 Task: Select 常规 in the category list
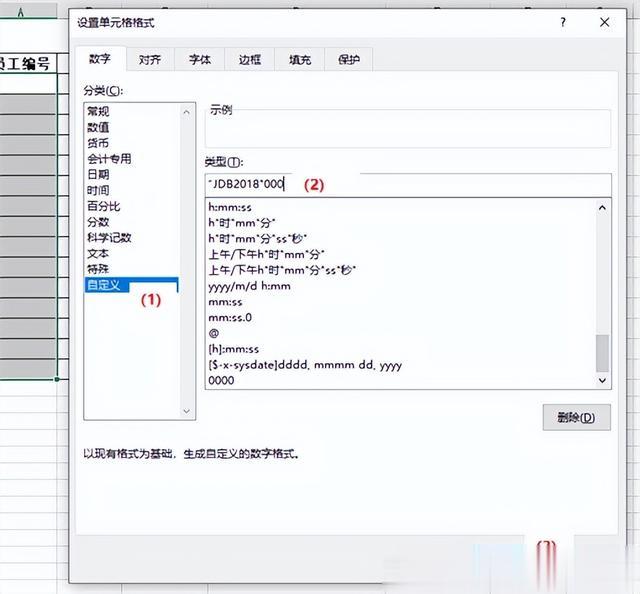click(98, 111)
